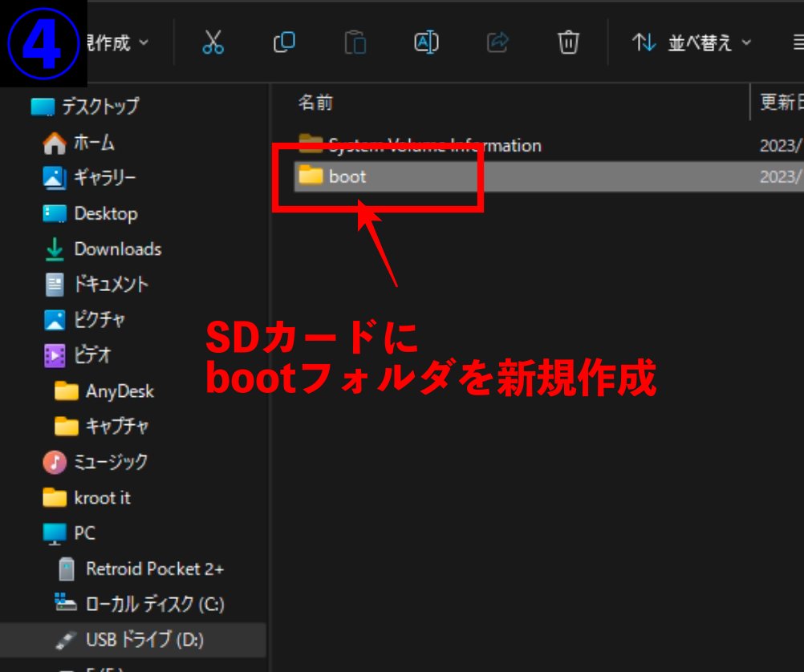Open the 並べ替え sort dropdown

click(x=692, y=43)
